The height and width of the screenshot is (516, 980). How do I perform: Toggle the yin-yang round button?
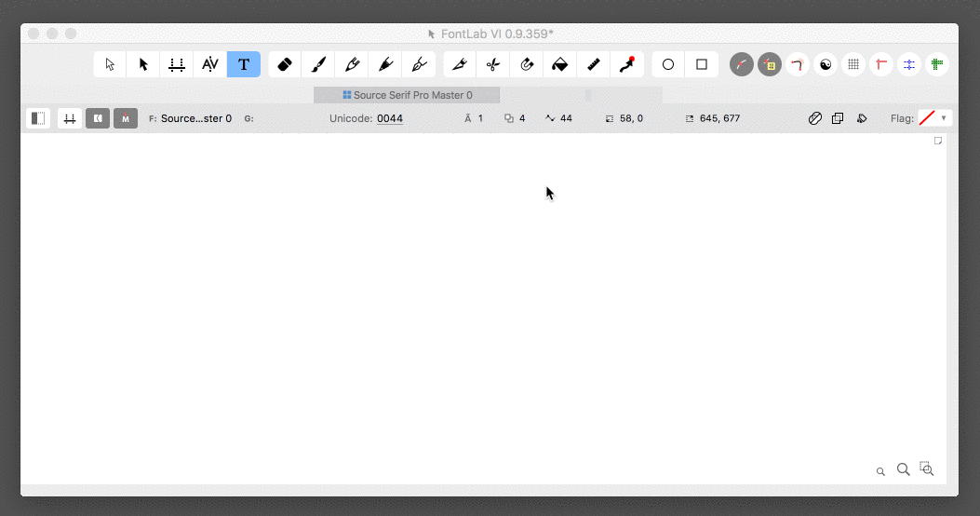[826, 64]
